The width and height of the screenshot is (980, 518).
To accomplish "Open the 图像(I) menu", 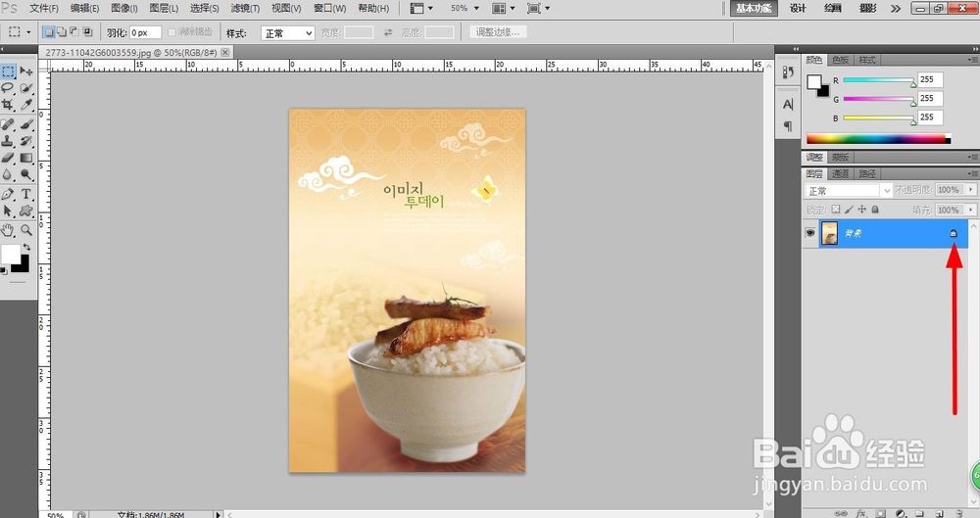I will pos(123,8).
